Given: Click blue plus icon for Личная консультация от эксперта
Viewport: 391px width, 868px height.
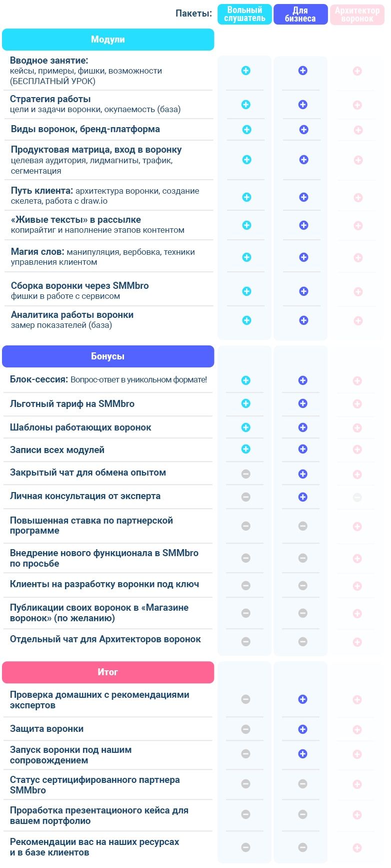Looking at the screenshot, I should [302, 497].
